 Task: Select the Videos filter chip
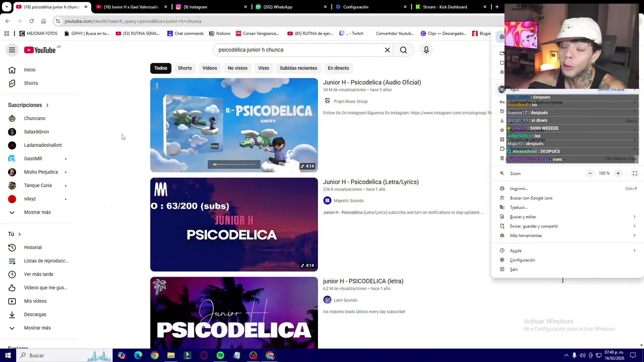click(x=210, y=68)
